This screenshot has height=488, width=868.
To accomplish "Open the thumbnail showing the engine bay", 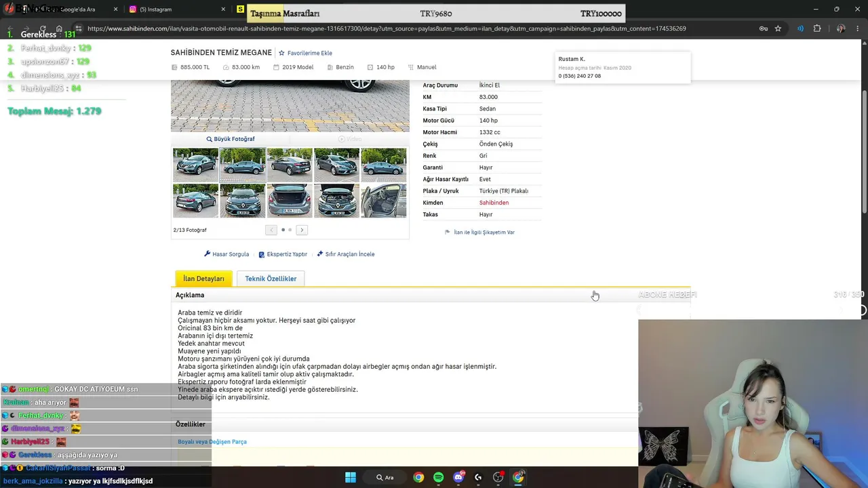I will click(336, 201).
